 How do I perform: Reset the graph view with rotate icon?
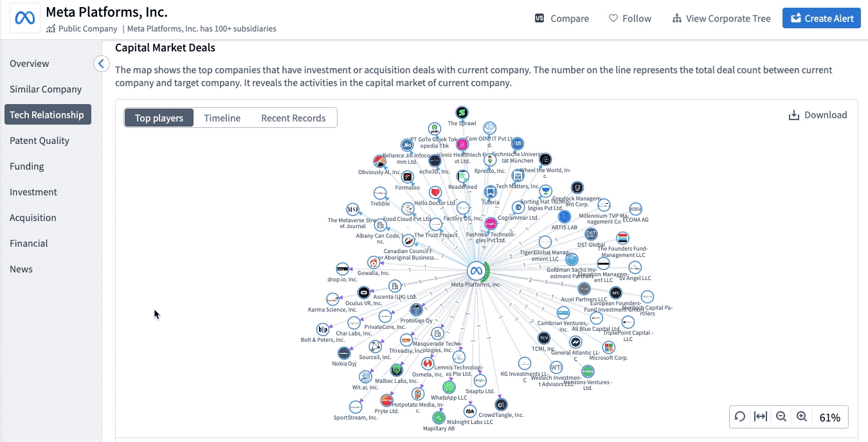(x=740, y=417)
